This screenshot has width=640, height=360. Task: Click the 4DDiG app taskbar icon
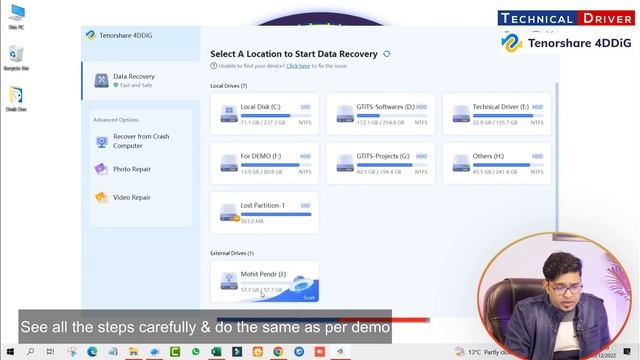click(340, 351)
